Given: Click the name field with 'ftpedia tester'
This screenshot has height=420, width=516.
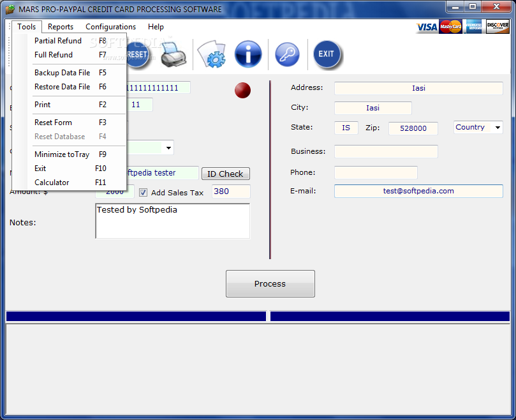Looking at the screenshot, I should coord(163,172).
